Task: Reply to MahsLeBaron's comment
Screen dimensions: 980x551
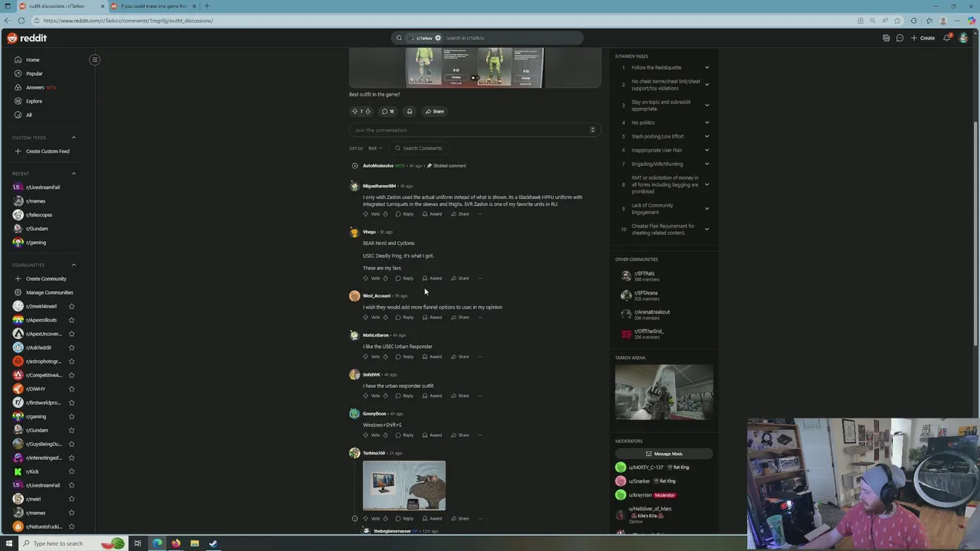Action: 404,357
